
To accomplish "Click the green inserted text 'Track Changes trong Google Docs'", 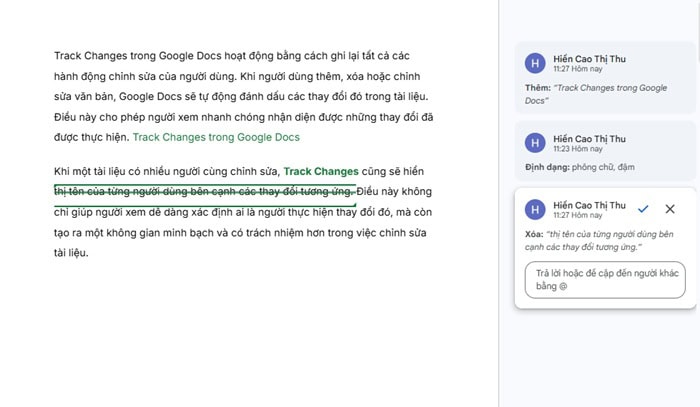I will [x=216, y=137].
